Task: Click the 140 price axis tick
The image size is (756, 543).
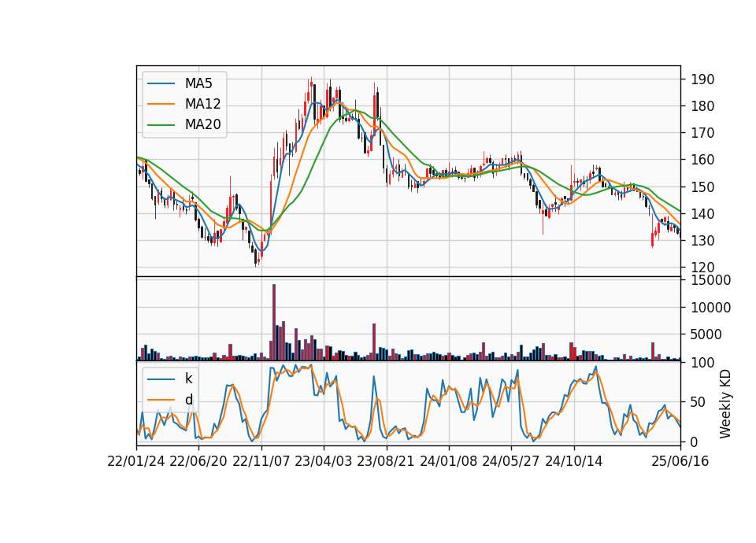Action: point(702,213)
